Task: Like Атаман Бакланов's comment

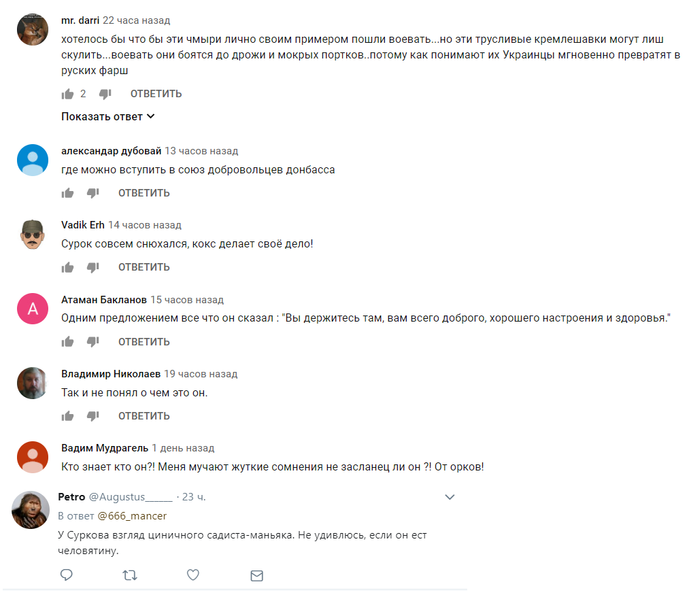Action: pos(67,342)
